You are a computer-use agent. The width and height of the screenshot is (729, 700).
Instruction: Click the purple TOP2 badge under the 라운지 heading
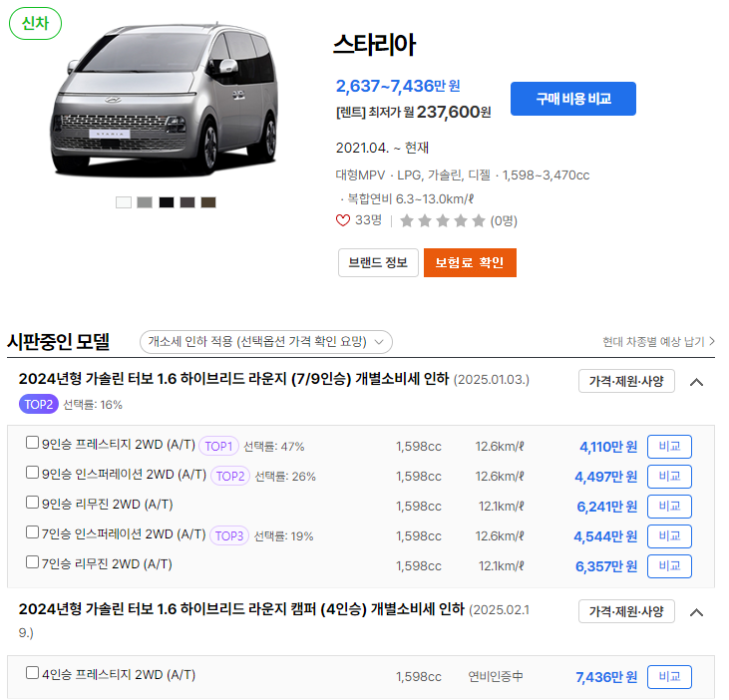tap(39, 405)
